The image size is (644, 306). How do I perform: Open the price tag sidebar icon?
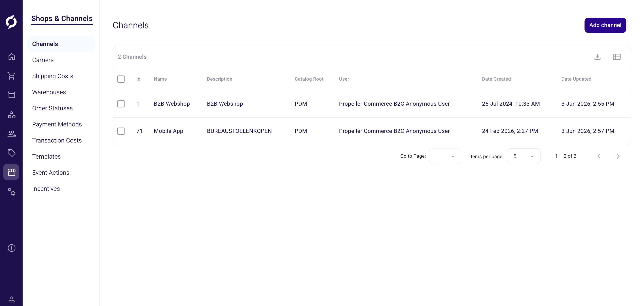point(11,153)
